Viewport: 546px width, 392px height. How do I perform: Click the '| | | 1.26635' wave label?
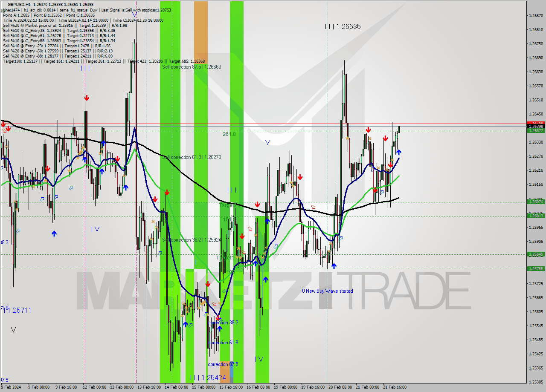[343, 26]
